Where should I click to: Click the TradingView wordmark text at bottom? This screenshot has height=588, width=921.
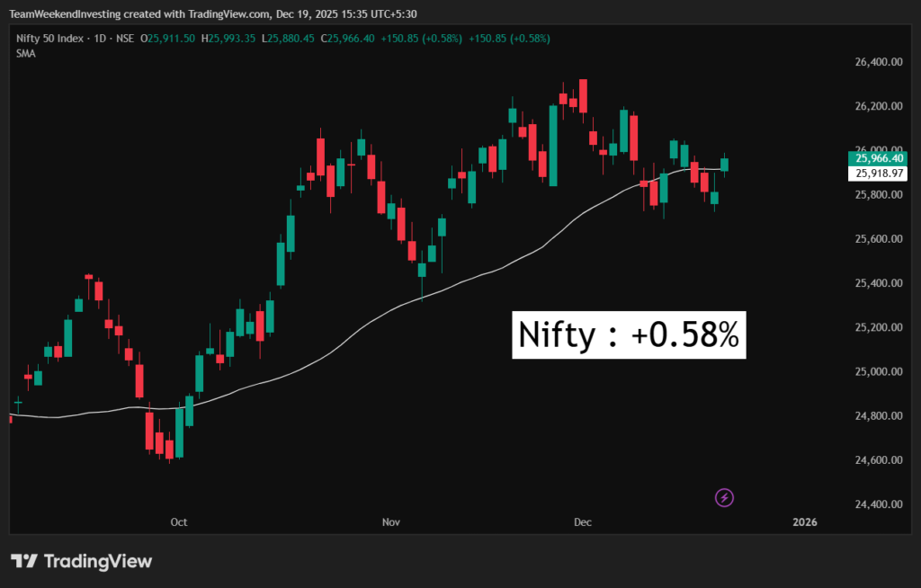98,562
